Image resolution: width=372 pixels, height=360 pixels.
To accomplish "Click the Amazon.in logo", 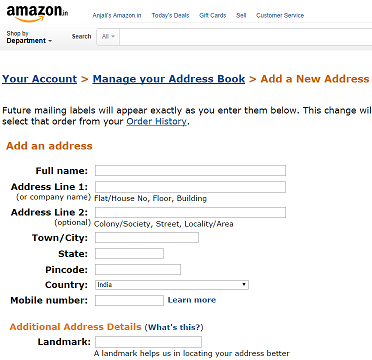I will tap(37, 14).
